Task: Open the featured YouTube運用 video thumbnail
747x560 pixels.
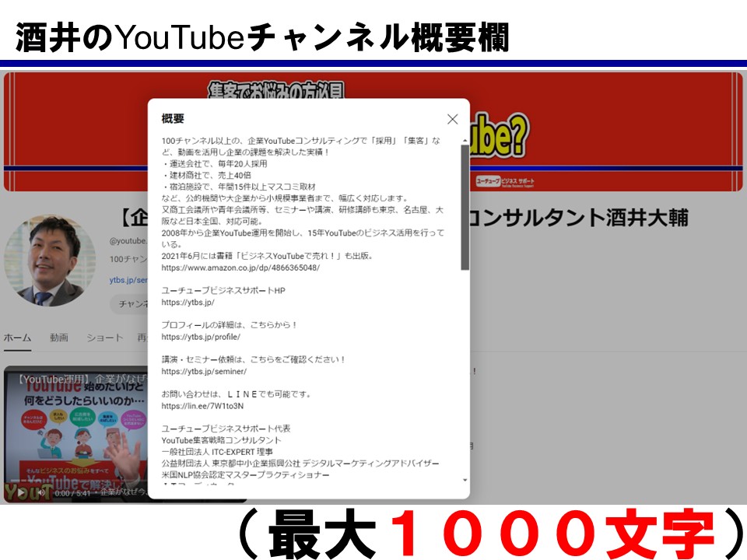Action: pyautogui.click(x=76, y=433)
